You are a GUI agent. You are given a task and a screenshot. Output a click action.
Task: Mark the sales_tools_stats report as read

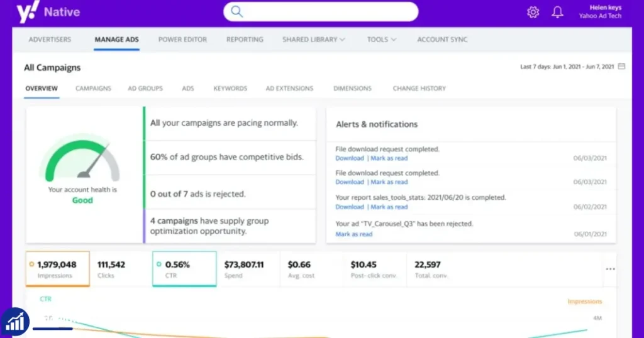389,207
